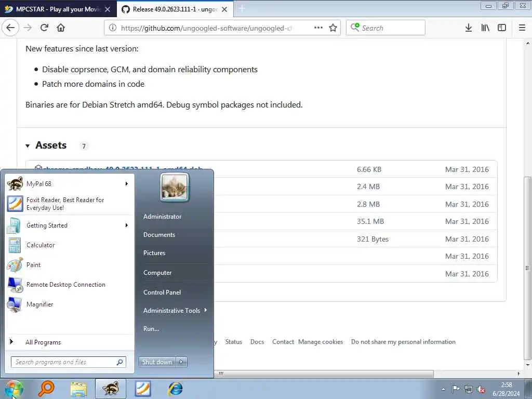
Task: Open the Run... dialog
Action: [x=151, y=329]
